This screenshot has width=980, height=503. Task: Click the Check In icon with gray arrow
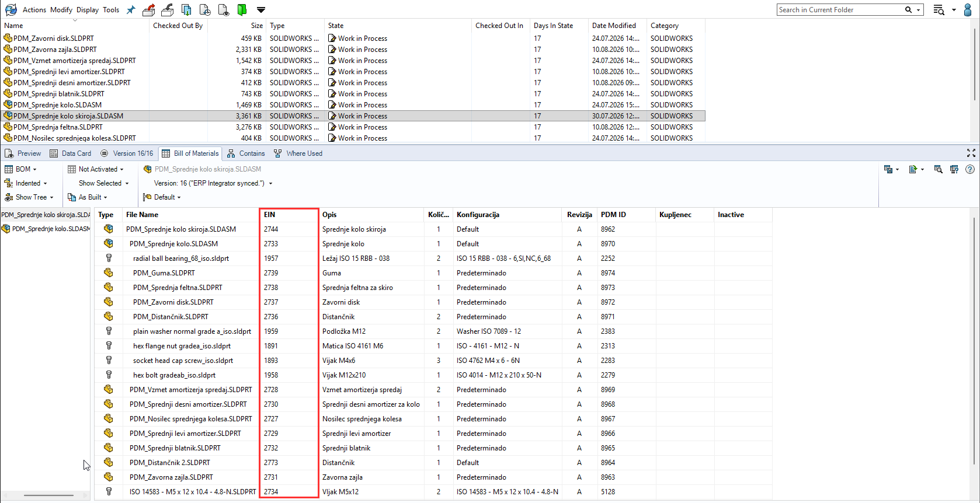pyautogui.click(x=168, y=9)
